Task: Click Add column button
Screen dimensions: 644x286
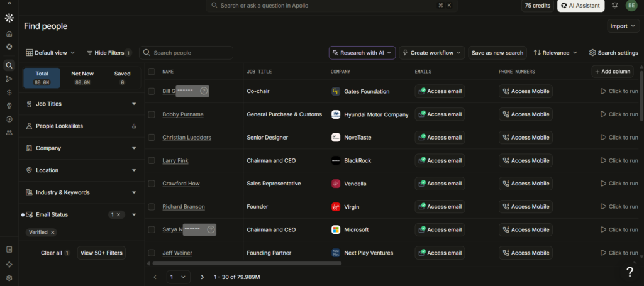Action: (613, 72)
